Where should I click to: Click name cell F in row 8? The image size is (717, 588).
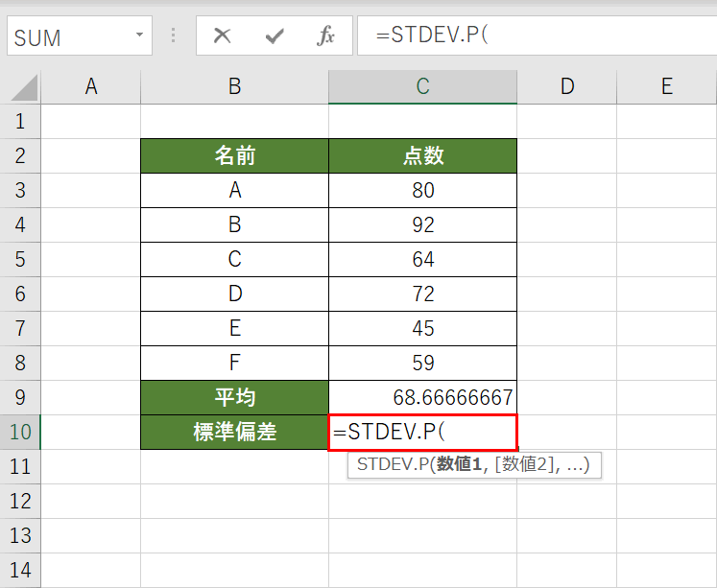(234, 364)
